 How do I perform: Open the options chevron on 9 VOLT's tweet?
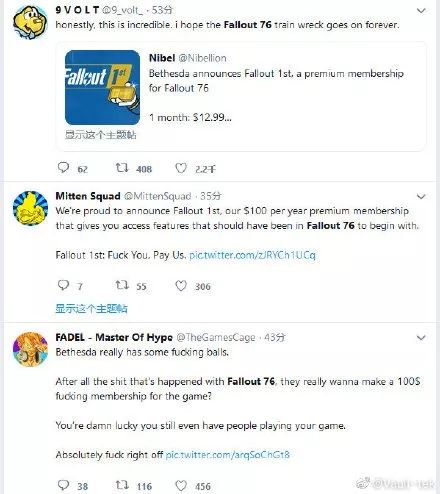[x=421, y=11]
